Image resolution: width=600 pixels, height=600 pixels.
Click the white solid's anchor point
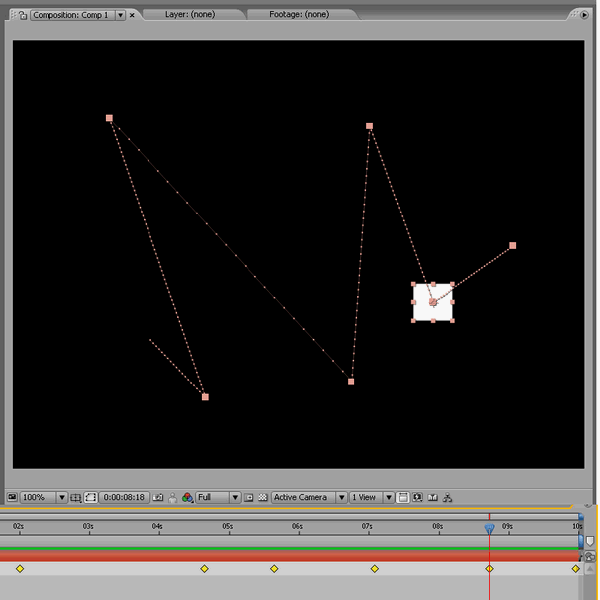[x=433, y=302]
